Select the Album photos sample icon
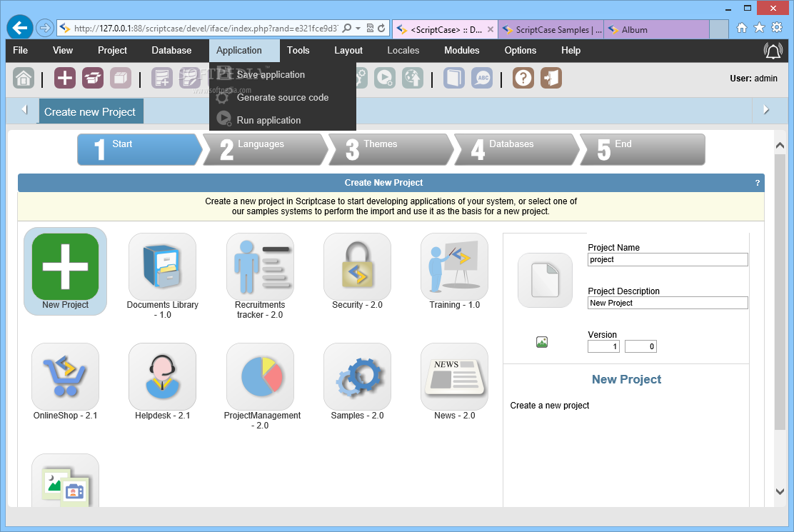Image resolution: width=794 pixels, height=532 pixels. pos(65,481)
